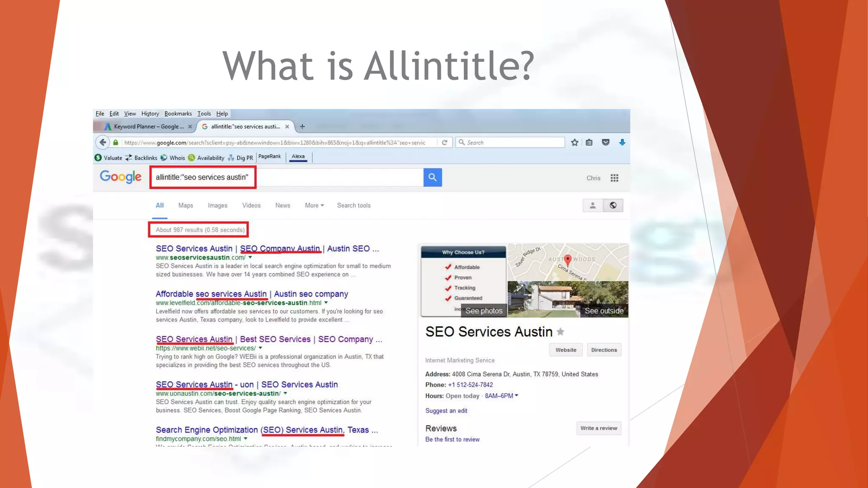868x488 pixels.
Task: Close the allintitle search tab
Action: [287, 127]
